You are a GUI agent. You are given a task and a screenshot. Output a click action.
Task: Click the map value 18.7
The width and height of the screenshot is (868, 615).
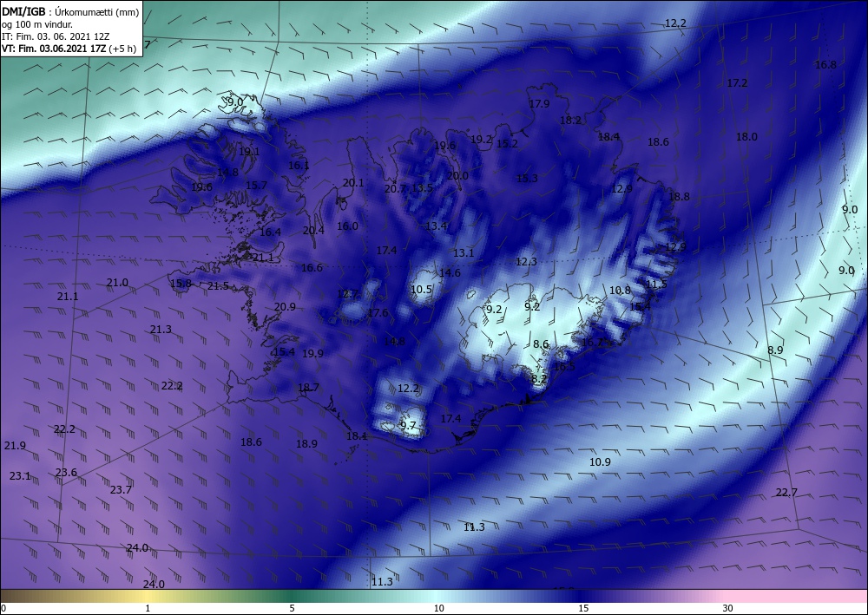308,387
